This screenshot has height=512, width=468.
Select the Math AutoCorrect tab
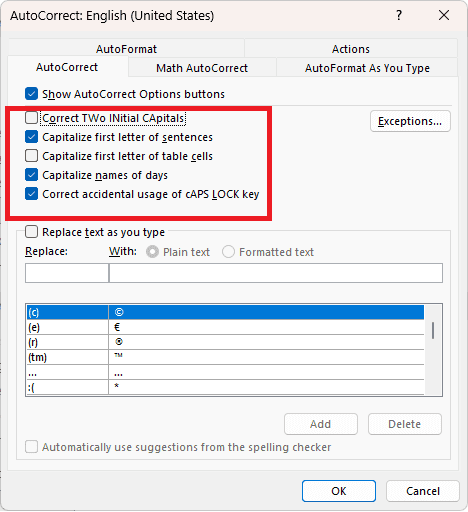coord(202,68)
